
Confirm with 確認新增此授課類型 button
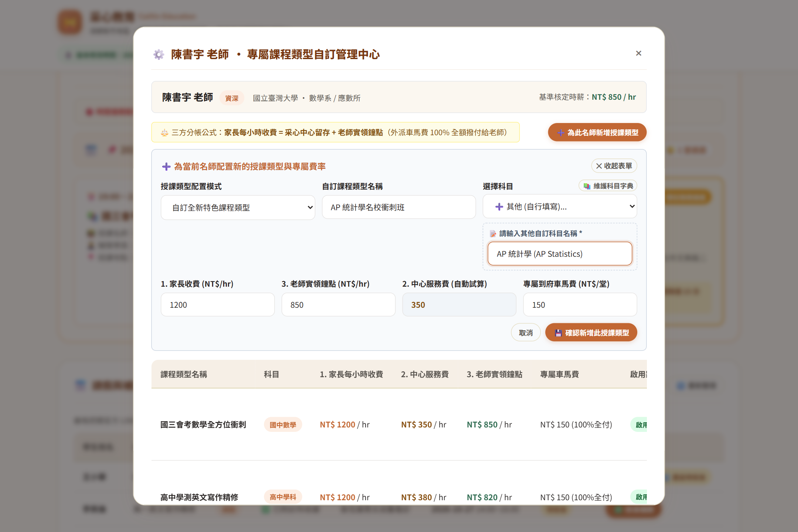[591, 332]
